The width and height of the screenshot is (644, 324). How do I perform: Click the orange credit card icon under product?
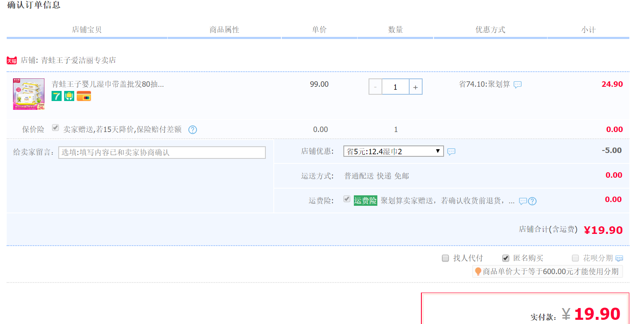(84, 96)
